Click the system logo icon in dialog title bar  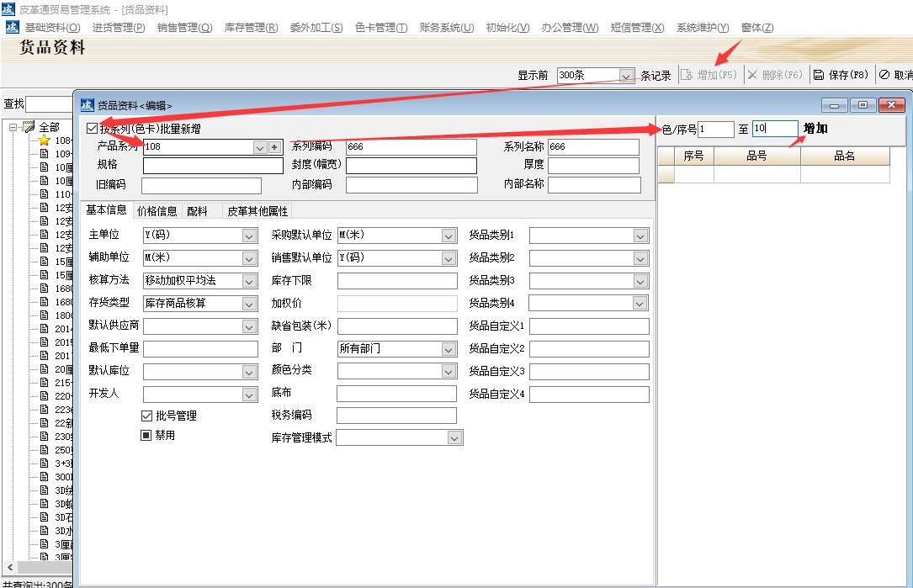pos(88,104)
